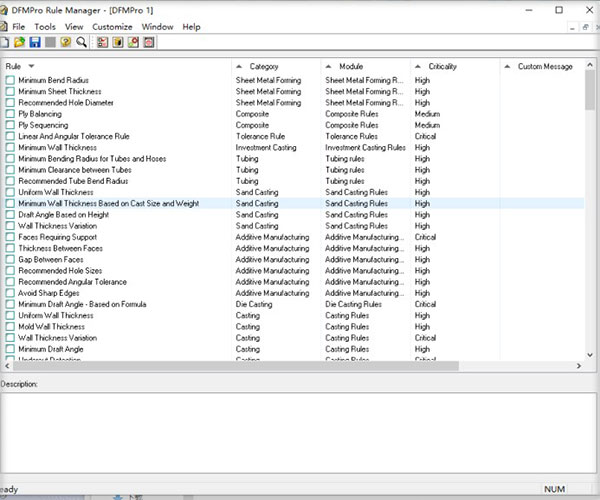600x500 pixels.
Task: Click the vertical scrollbar thumb
Action: pos(590,90)
